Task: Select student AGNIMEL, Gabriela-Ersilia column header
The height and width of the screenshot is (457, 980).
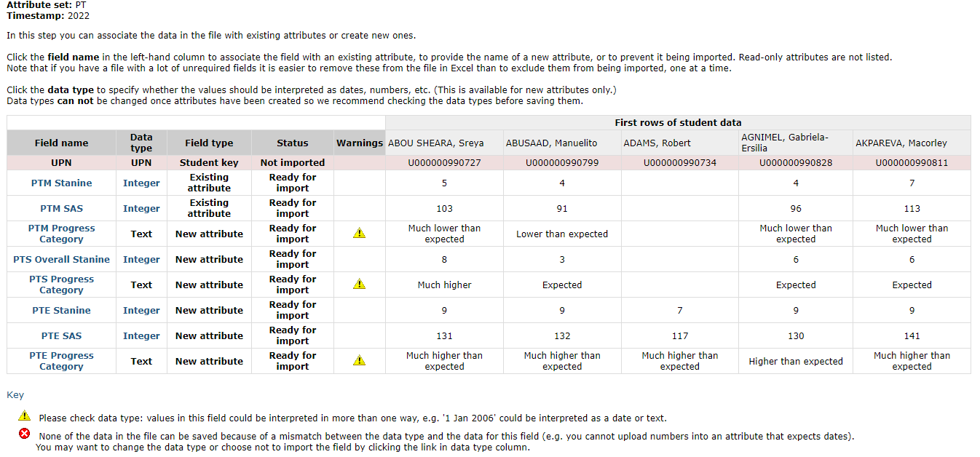Action: click(795, 143)
